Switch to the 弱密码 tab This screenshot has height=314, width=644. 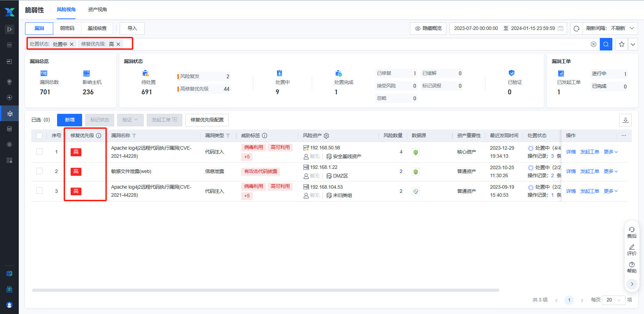(67, 28)
